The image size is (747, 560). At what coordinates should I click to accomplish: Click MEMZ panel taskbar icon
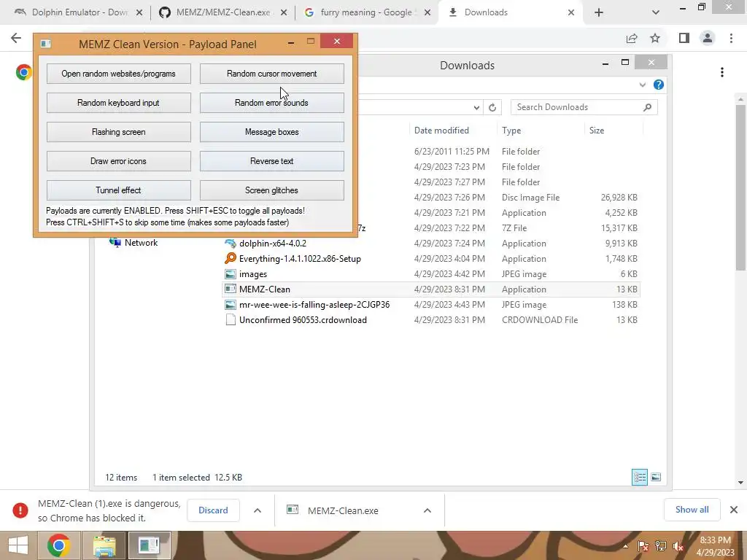[149, 545]
